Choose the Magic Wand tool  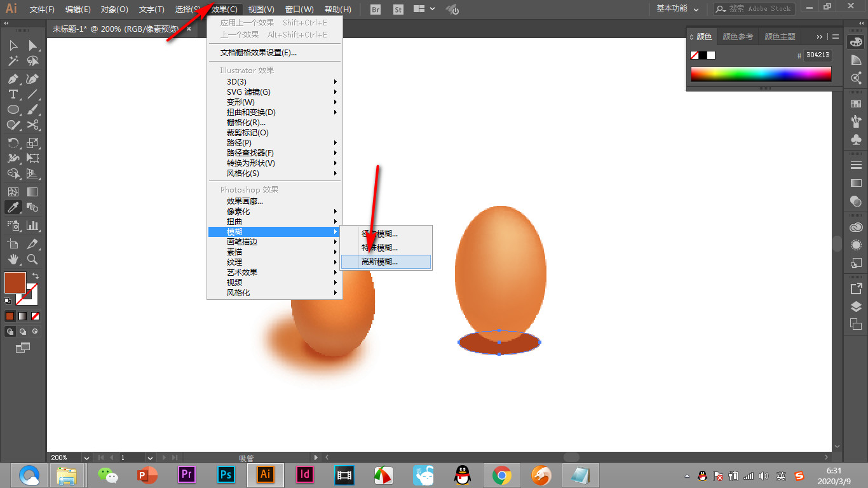point(13,61)
